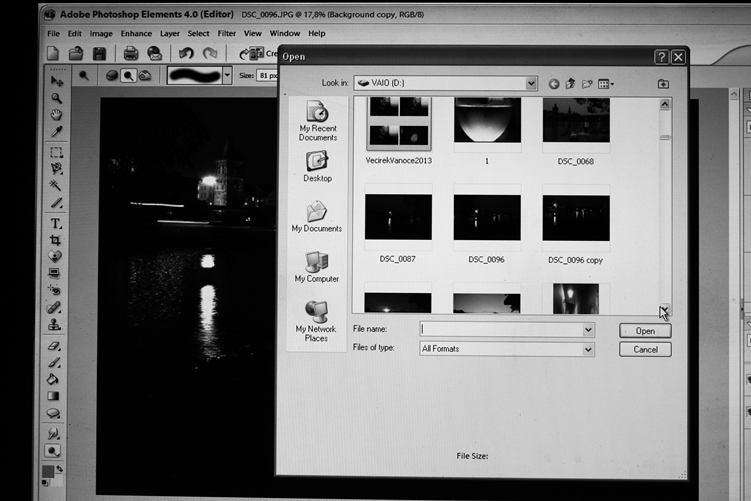
Task: Select the Eraser tool
Action: coord(54,345)
